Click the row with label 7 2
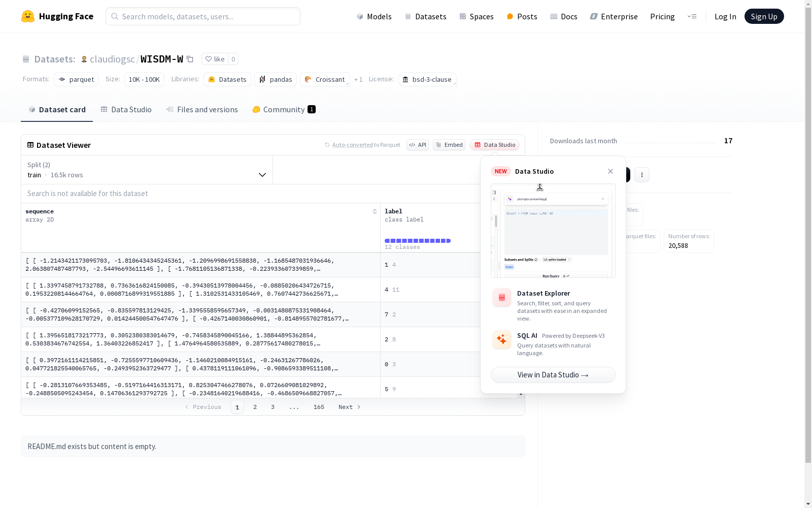812x508 pixels. click(x=251, y=314)
